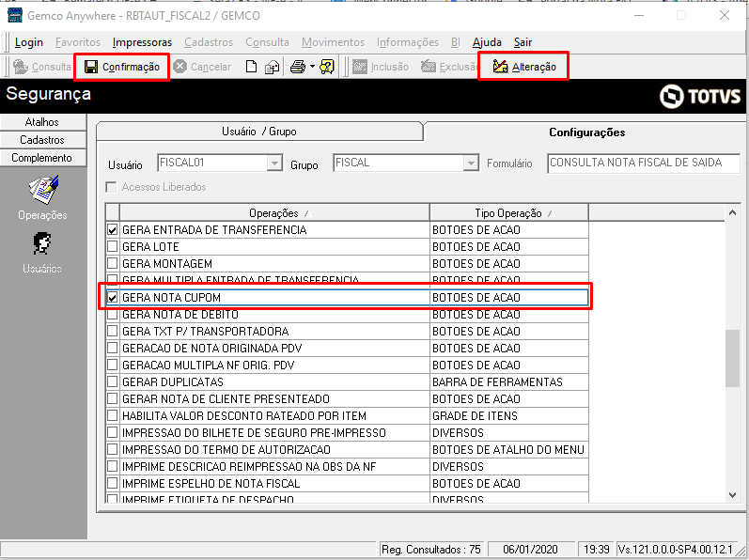Viewport: 749px width, 560px height.
Task: Click the Formulário field
Action: (644, 163)
